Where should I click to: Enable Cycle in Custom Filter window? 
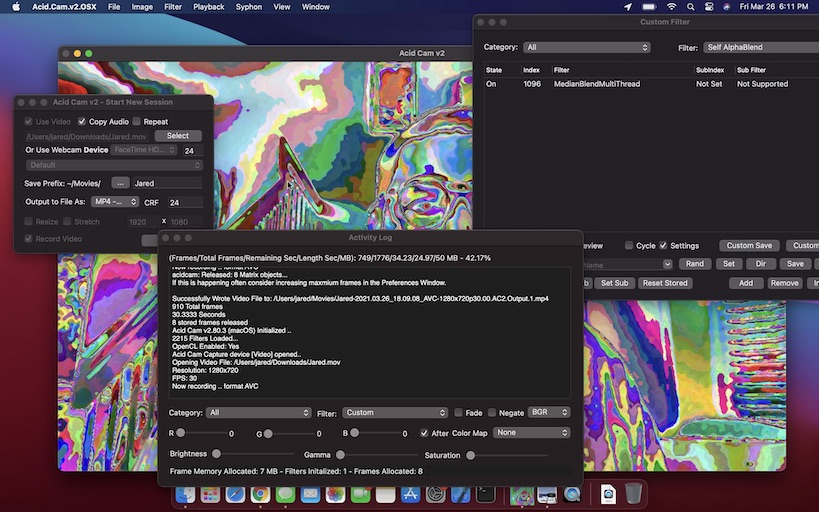pos(629,245)
